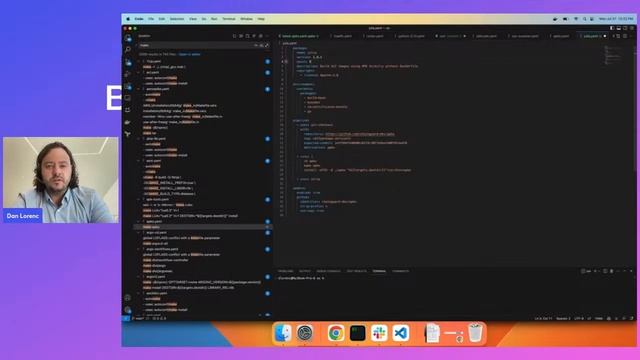Click the notifications bell in status bar
Viewport: 640px width, 360px height.
(x=631, y=318)
